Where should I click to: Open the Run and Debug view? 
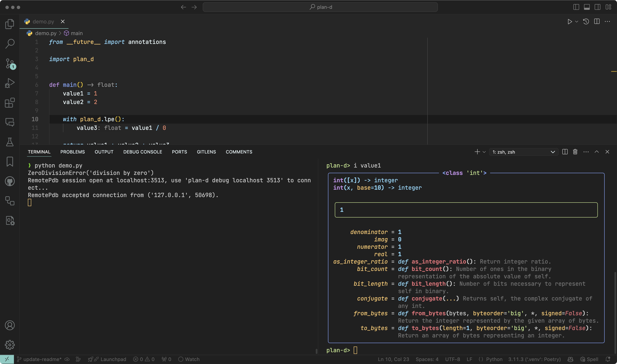pos(10,83)
